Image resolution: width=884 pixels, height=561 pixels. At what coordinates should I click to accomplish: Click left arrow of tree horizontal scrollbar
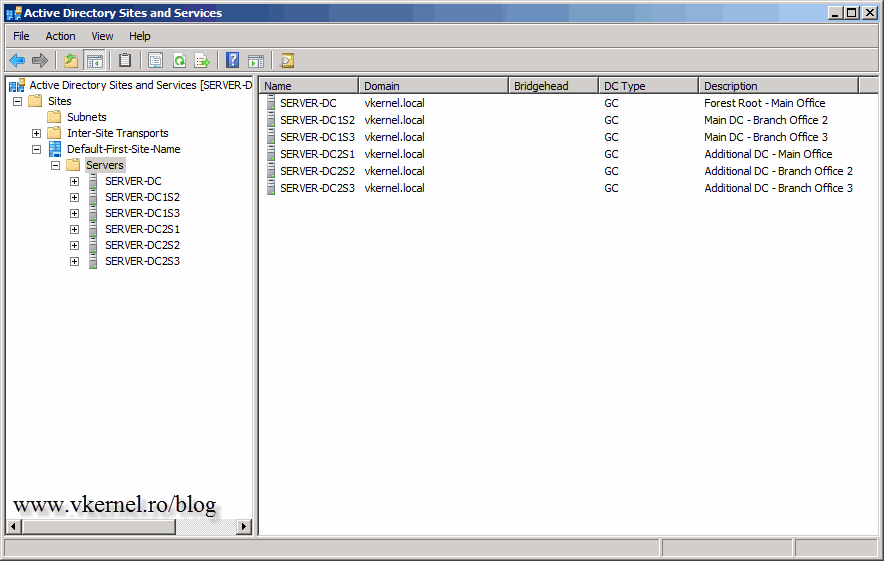14,527
